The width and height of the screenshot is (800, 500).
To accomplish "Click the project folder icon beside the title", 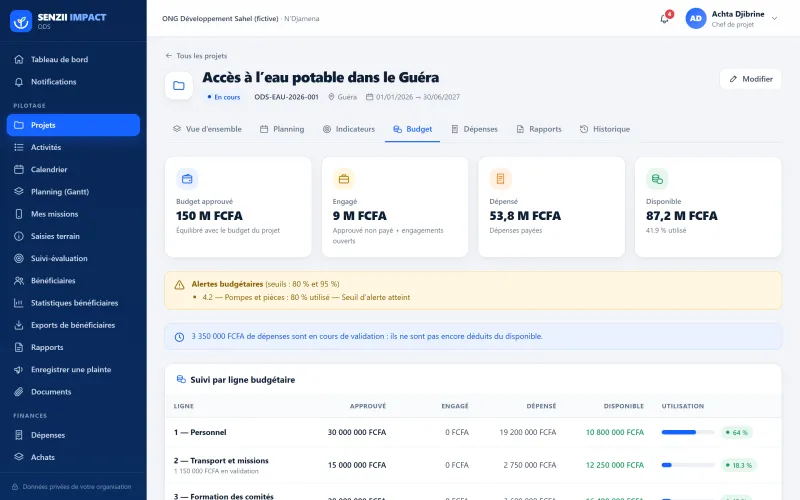I will coord(179,85).
